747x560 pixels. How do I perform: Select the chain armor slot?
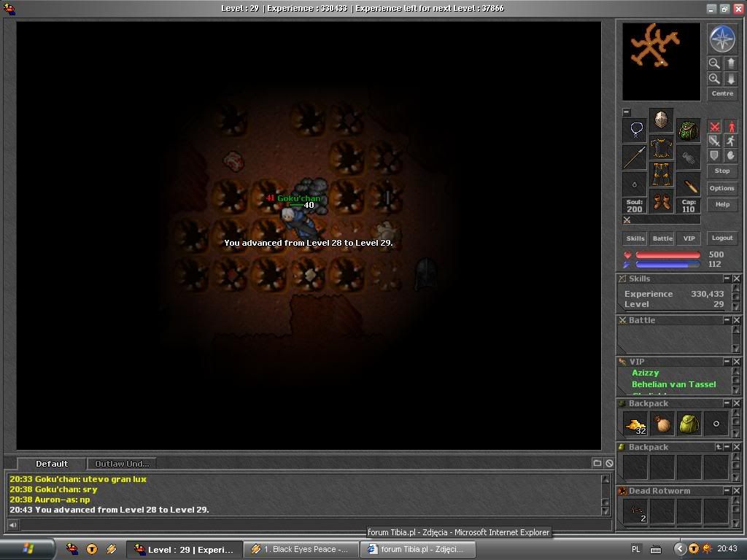pos(661,147)
